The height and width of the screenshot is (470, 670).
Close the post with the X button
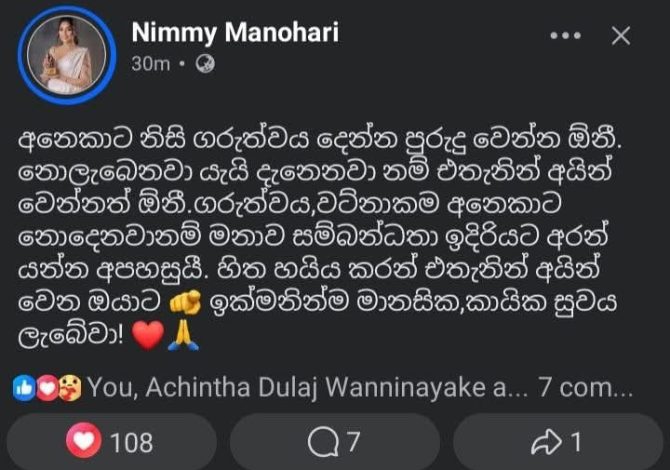[620, 36]
